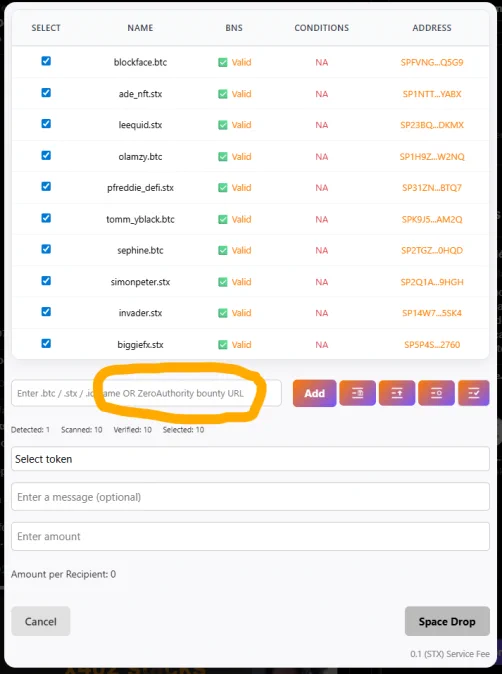
Task: Click the 0.1 (STX) Service Fee note
Action: tap(450, 654)
